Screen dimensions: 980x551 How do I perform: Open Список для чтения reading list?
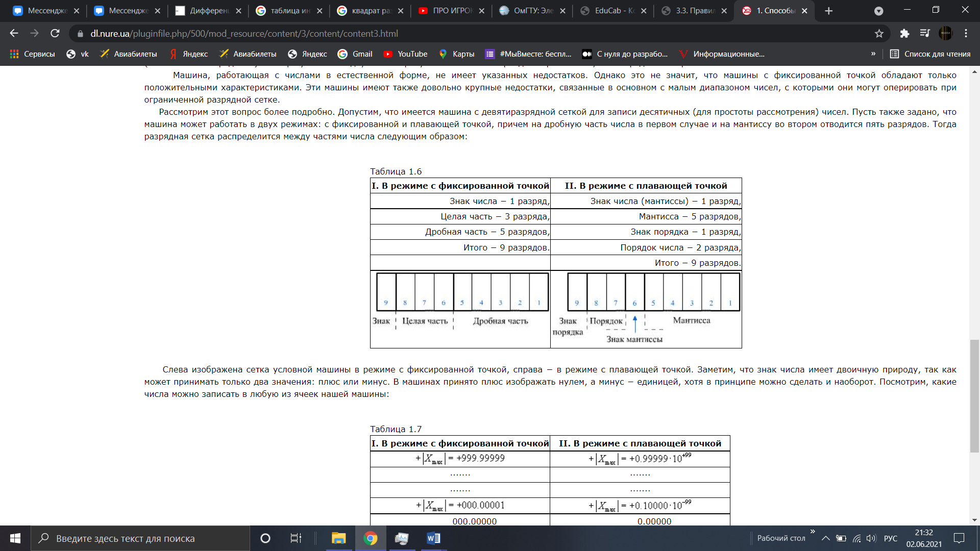[x=930, y=54]
